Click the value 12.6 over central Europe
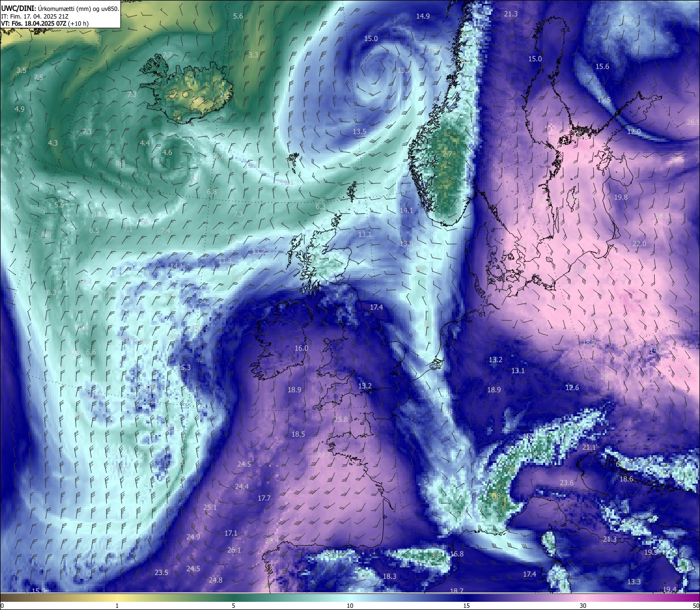This screenshot has height=610, width=700. click(572, 388)
